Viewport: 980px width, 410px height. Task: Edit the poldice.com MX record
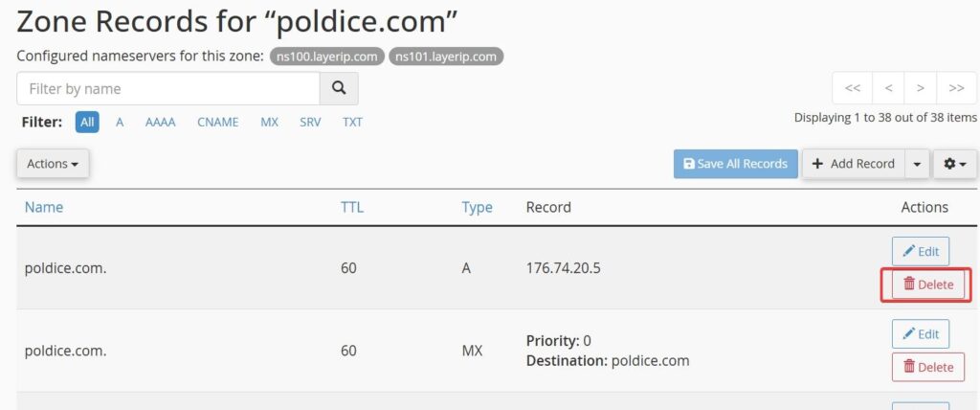(920, 333)
